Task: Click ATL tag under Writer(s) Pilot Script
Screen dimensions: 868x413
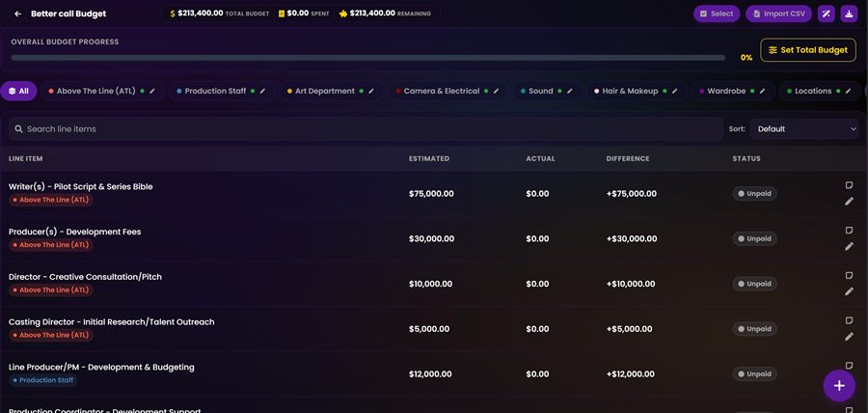Action: coord(50,200)
